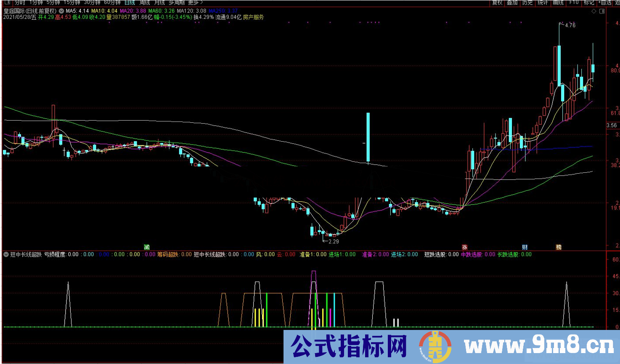
Task: Click the 叠加 overlay stock icon
Action: [512, 2]
